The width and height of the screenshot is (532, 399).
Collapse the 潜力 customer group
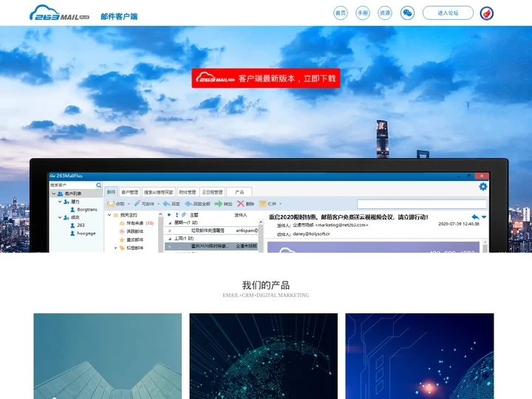pos(60,202)
